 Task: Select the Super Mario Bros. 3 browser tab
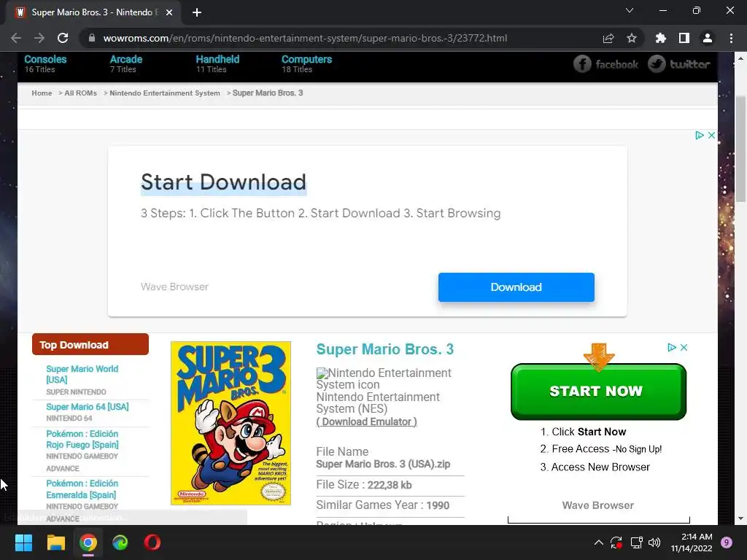94,12
